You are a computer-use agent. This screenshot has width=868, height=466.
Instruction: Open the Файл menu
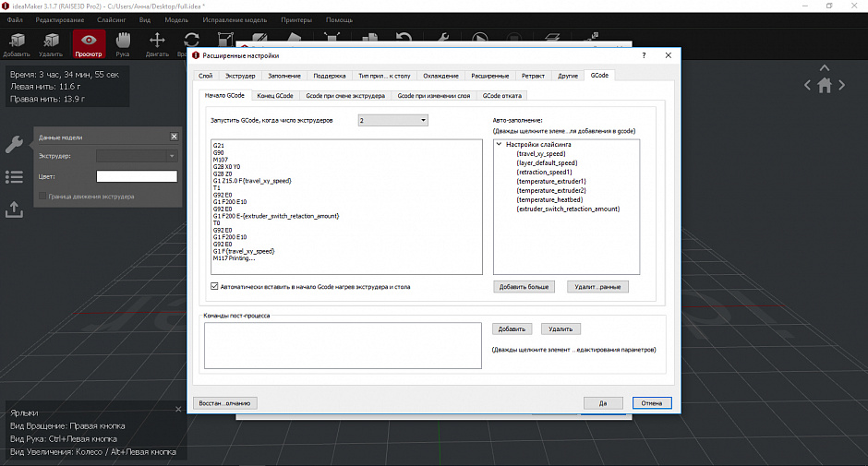(x=15, y=20)
